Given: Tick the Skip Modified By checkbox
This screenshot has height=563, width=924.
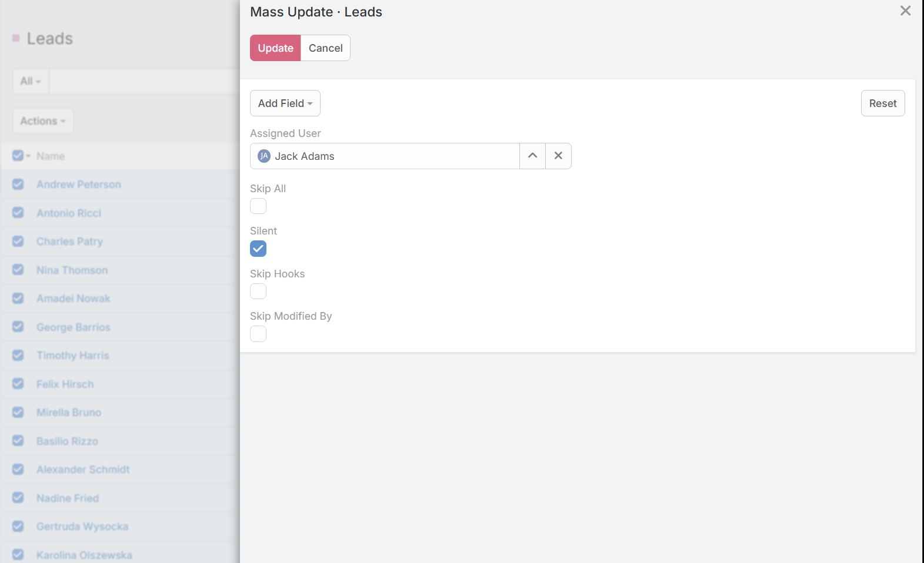Looking at the screenshot, I should coord(258,334).
